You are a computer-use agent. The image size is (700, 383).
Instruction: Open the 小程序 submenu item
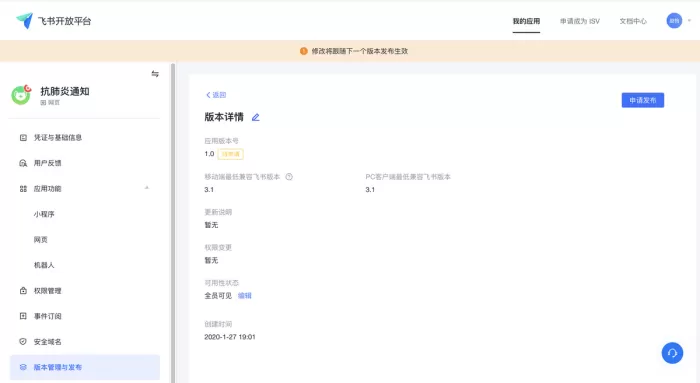pyautogui.click(x=44, y=214)
